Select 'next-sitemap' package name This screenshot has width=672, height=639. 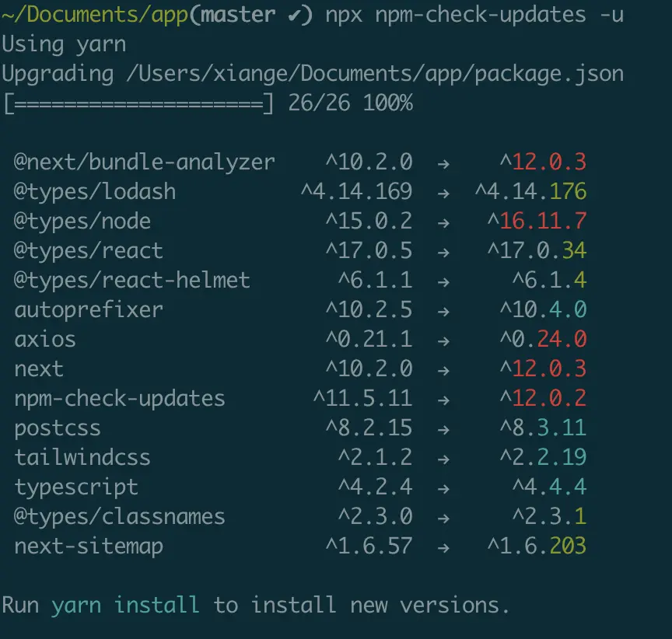(89, 547)
